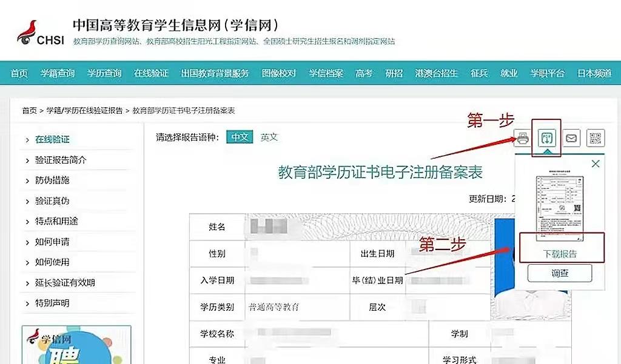
Task: Click the 教育部学历证书电子注册备案表 heading
Action: click(x=380, y=172)
